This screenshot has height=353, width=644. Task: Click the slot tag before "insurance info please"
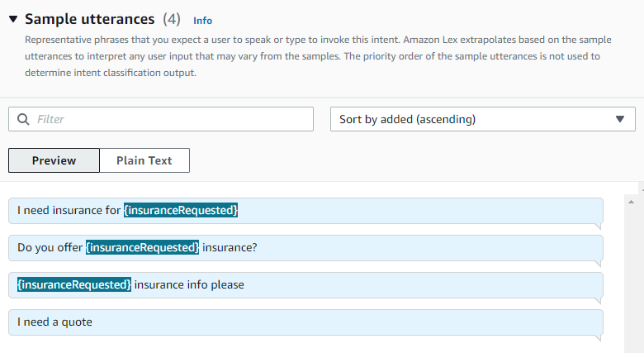(x=74, y=284)
